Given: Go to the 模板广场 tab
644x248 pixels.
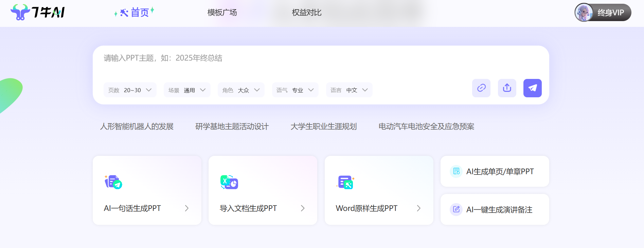Looking at the screenshot, I should pyautogui.click(x=222, y=13).
